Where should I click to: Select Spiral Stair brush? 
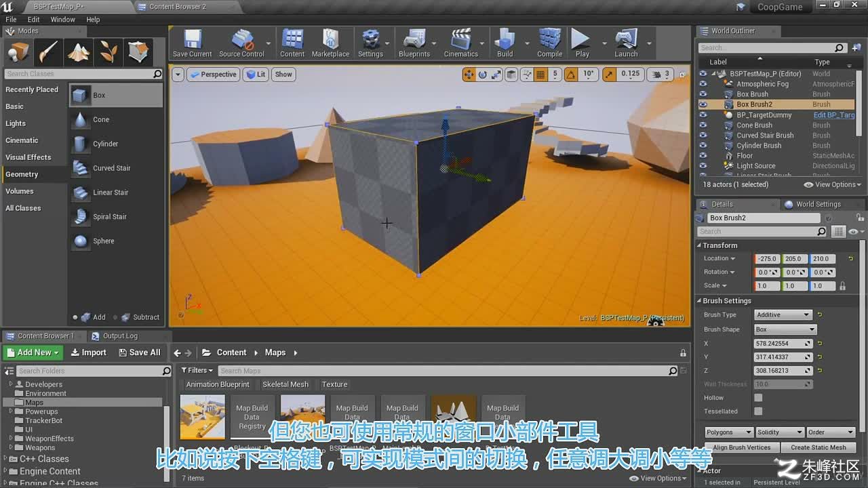[116, 218]
